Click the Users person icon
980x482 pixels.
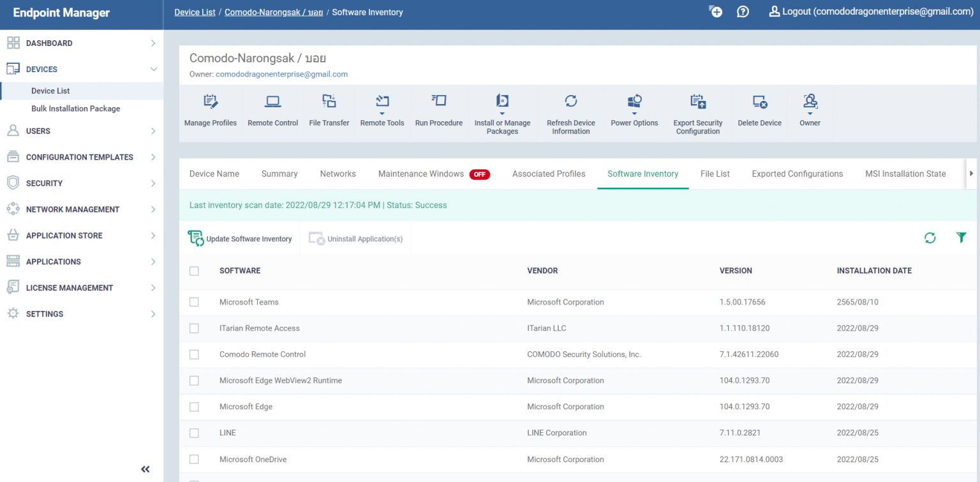[13, 131]
